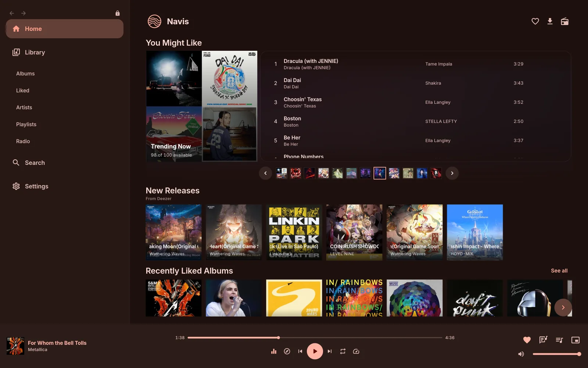This screenshot has height=368, width=588.
Task: Unlike the current song with heart icon
Action: point(527,340)
